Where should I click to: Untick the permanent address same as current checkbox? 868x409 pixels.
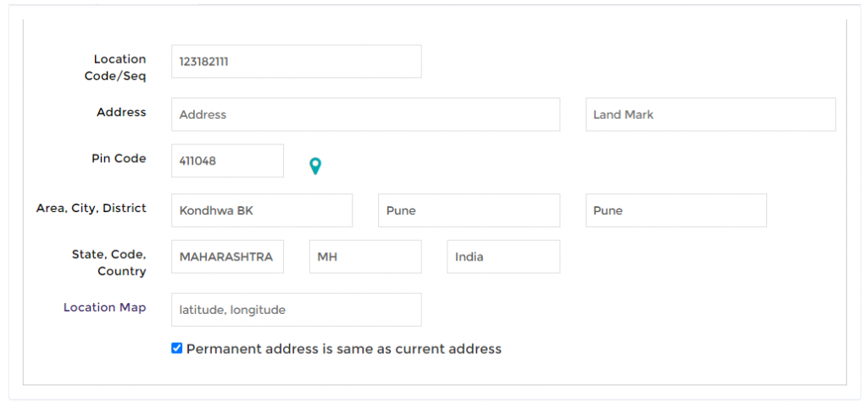(x=176, y=348)
